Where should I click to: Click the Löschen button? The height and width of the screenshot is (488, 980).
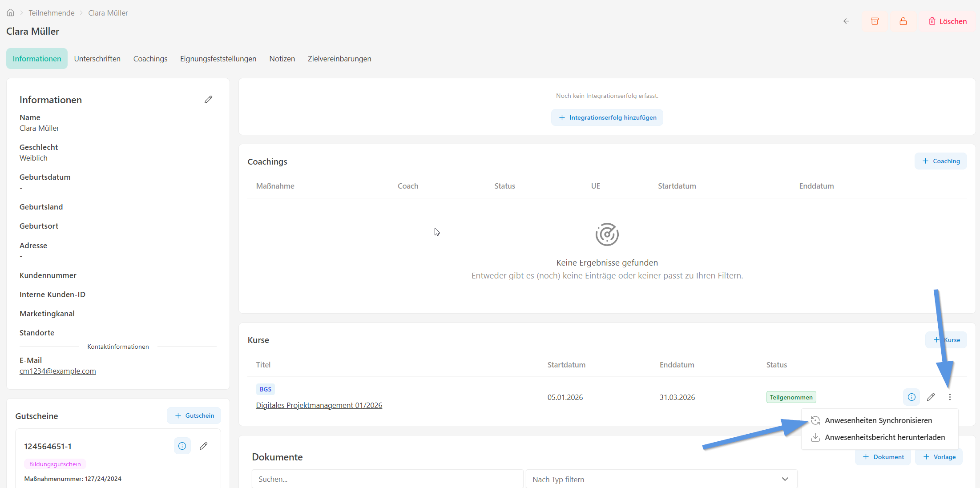(948, 21)
